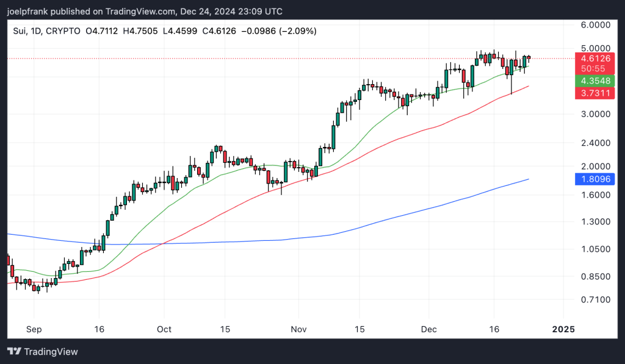Click the TradingView logo icon
The image size is (625, 364).
tap(13, 352)
